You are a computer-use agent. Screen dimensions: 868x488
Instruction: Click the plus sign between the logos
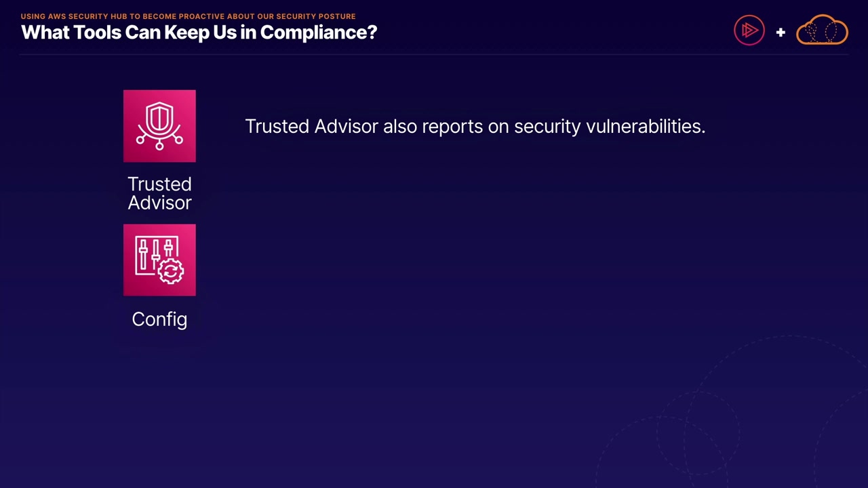point(781,32)
